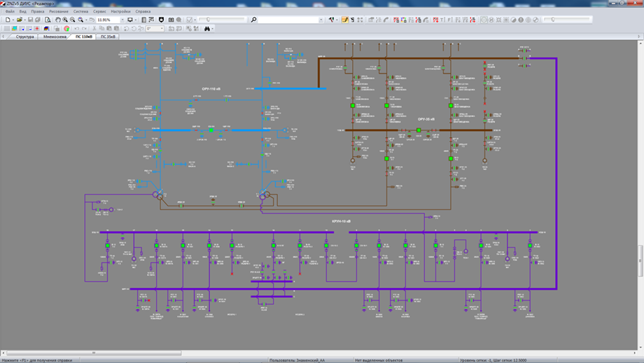Click the binoculars Find icon
The width and height of the screenshot is (644, 363).
click(x=206, y=29)
